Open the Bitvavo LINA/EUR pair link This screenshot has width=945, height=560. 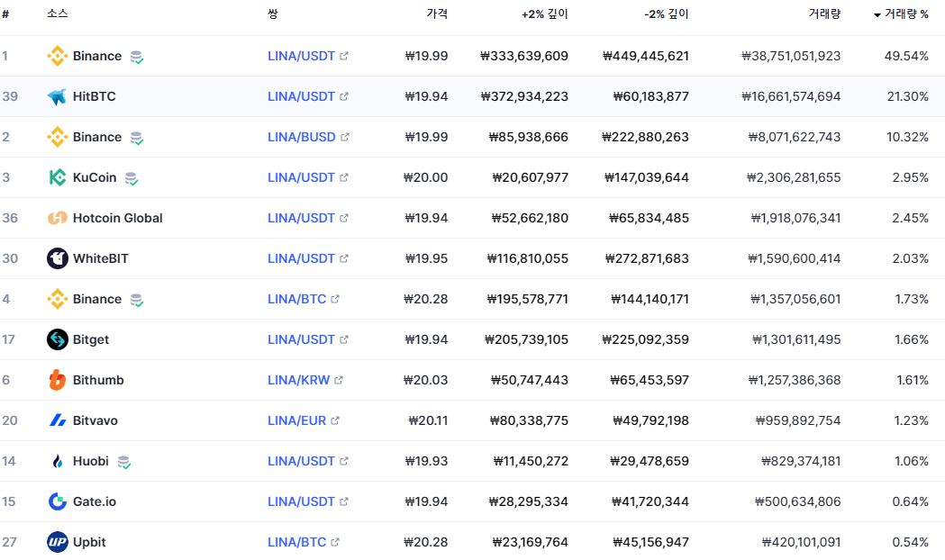[296, 420]
